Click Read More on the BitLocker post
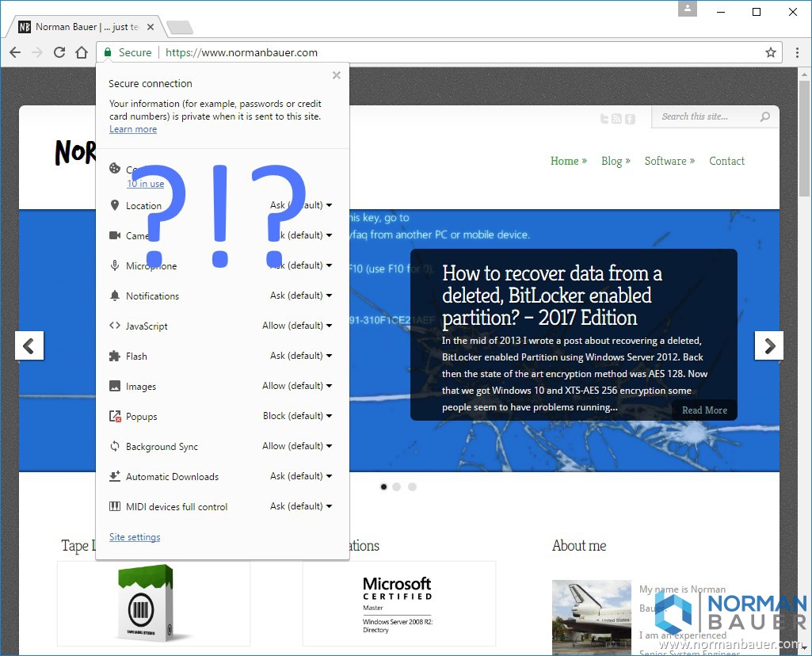 point(704,410)
